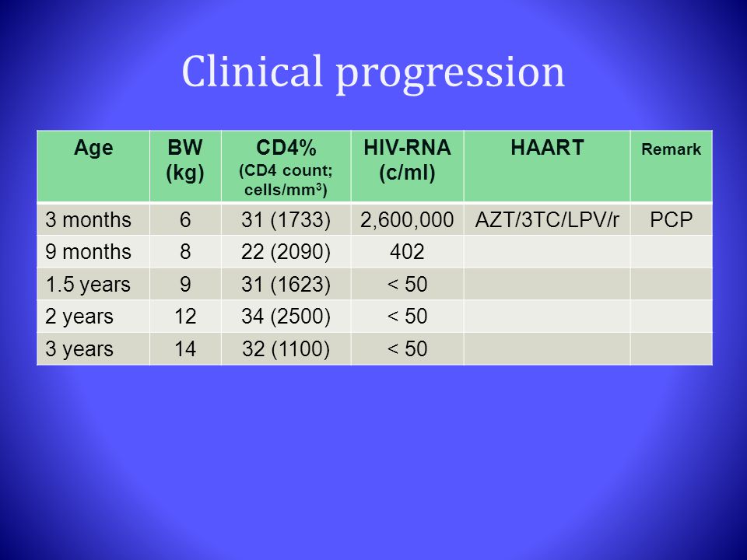747x560 pixels.
Task: Select the BW (kg) column header
Action: [185, 166]
